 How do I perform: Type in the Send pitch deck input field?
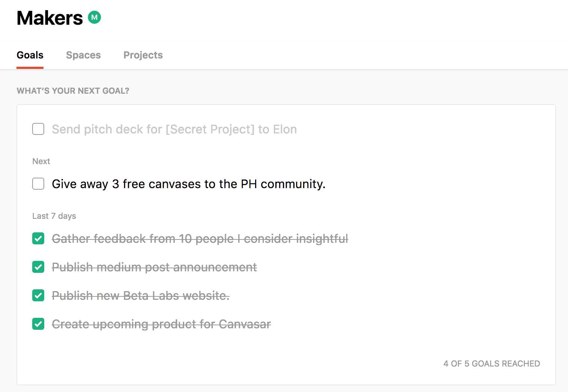[x=174, y=129]
